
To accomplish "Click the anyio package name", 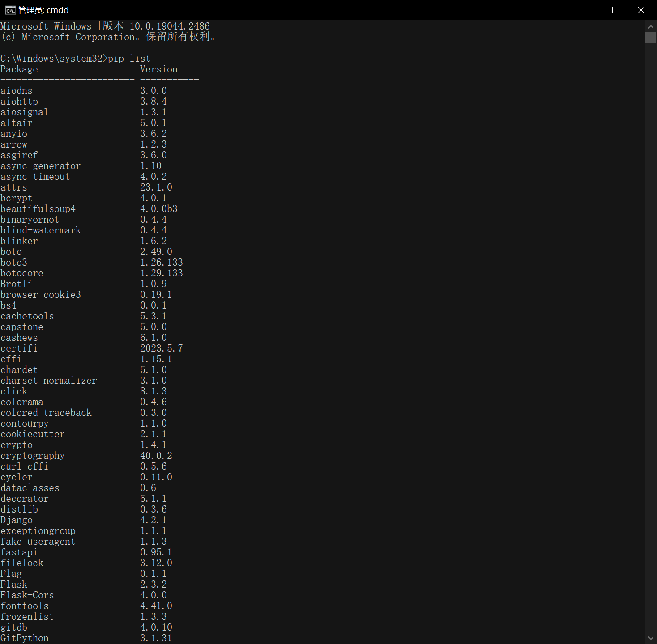I will pyautogui.click(x=14, y=134).
